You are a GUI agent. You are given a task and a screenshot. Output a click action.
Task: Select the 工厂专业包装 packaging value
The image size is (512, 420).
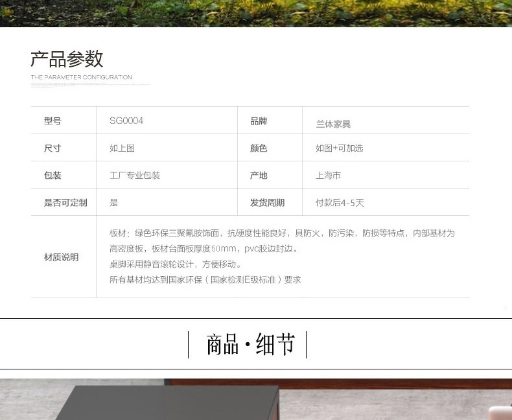135,175
